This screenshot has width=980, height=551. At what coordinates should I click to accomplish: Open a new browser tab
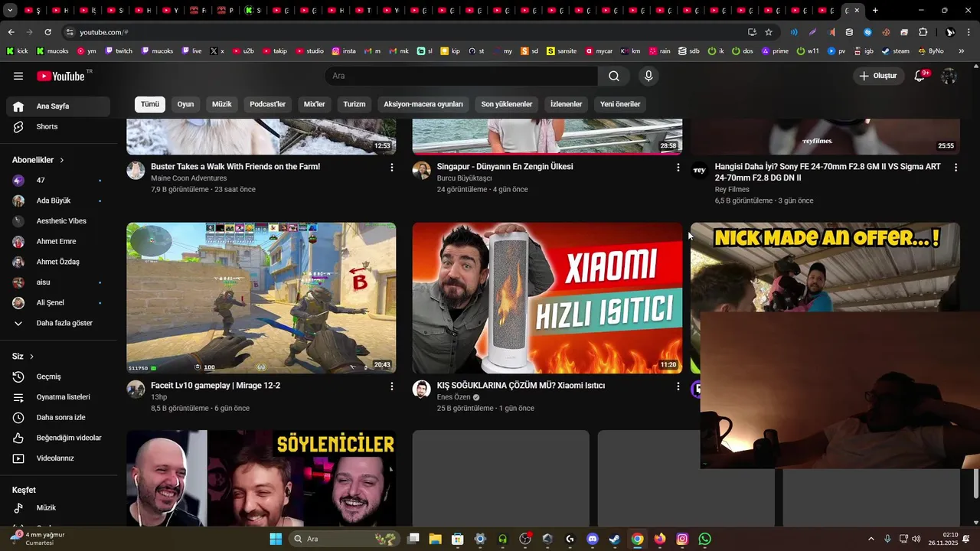click(x=875, y=11)
